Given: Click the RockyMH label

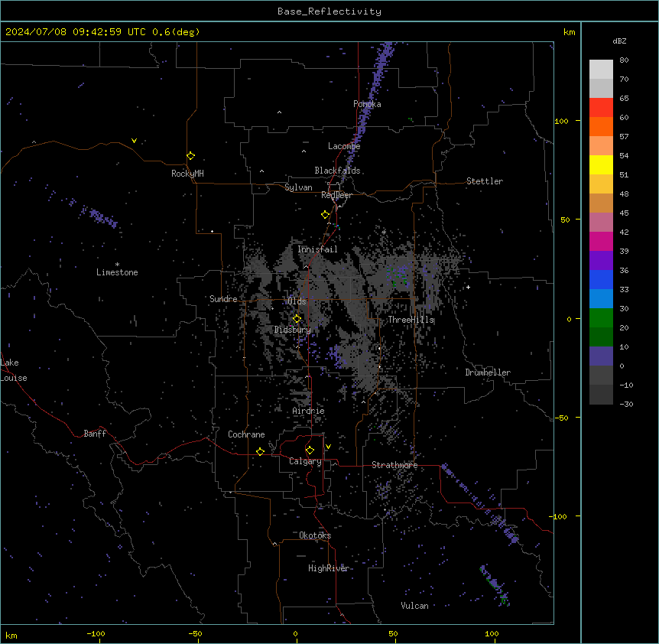Looking at the screenshot, I should tap(187, 174).
